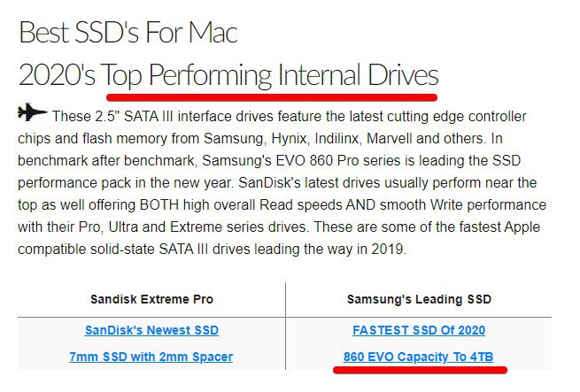Open the SanDisk's Newest SSD link

[x=151, y=331]
